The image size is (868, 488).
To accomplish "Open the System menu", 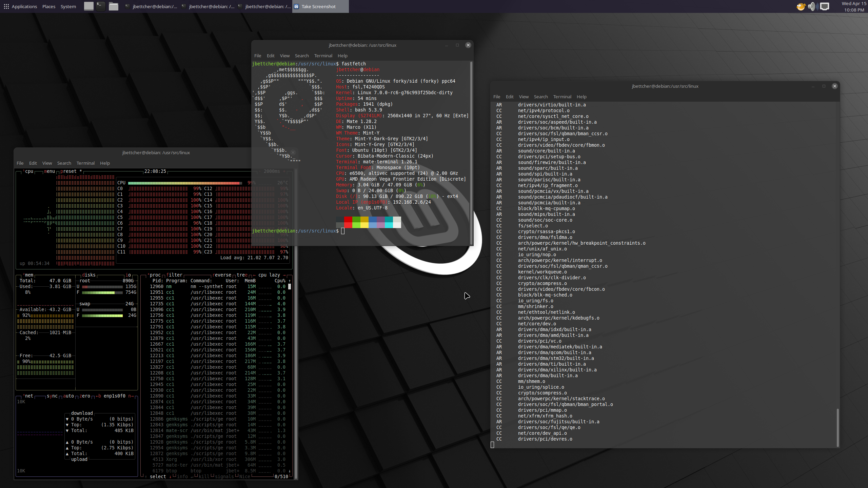I will coord(68,6).
